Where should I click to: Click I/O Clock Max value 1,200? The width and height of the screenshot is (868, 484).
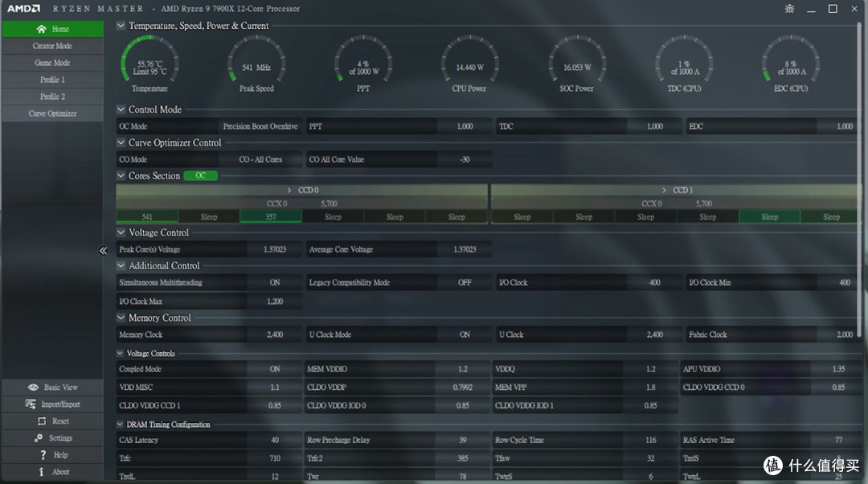click(275, 301)
